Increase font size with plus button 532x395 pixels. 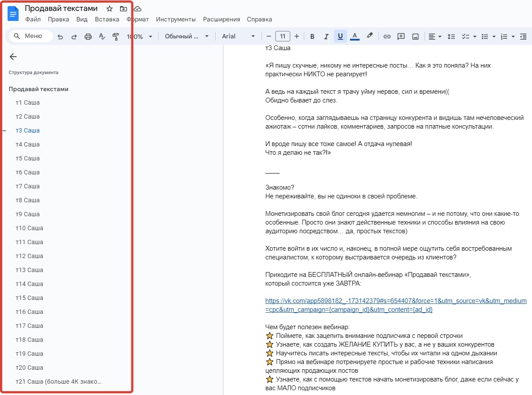(x=297, y=37)
